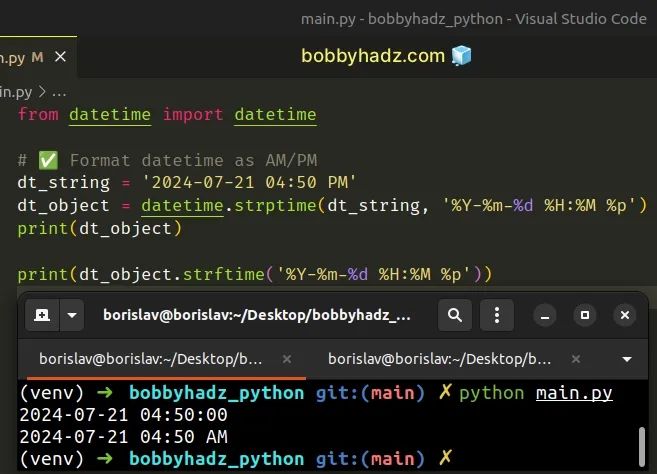Image resolution: width=657 pixels, height=474 pixels.
Task: Click the 'from datetime import' line
Action: click(167, 114)
